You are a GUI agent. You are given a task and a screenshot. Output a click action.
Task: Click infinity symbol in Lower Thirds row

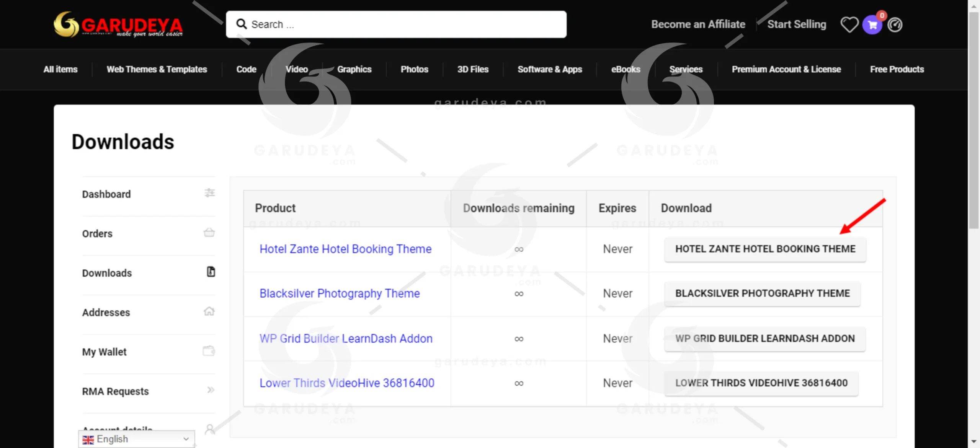pyautogui.click(x=519, y=383)
